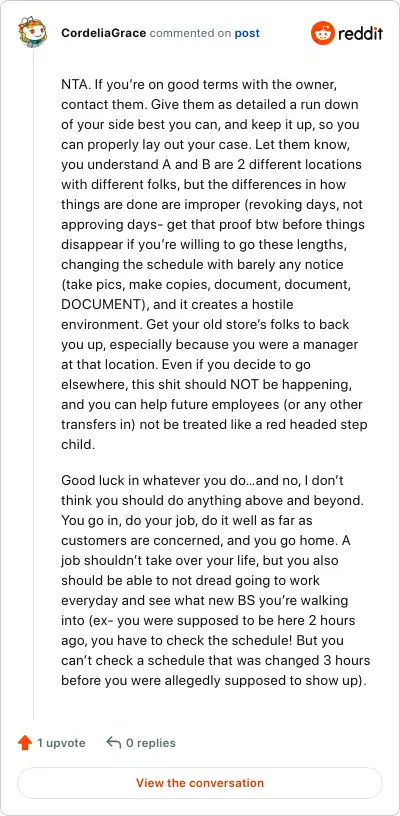Image resolution: width=400 pixels, height=816 pixels.
Task: Click the 'commented on' header text
Action: (x=190, y=33)
